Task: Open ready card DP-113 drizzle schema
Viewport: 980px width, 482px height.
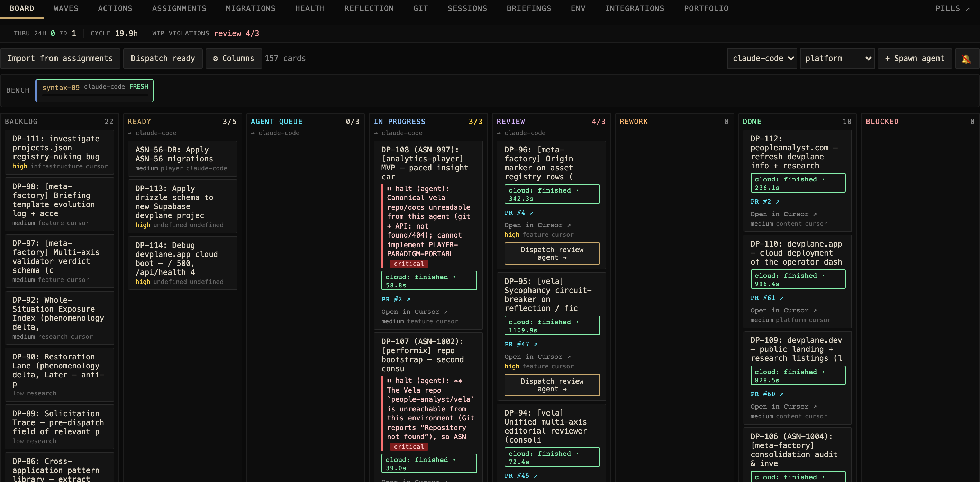Action: (x=183, y=206)
